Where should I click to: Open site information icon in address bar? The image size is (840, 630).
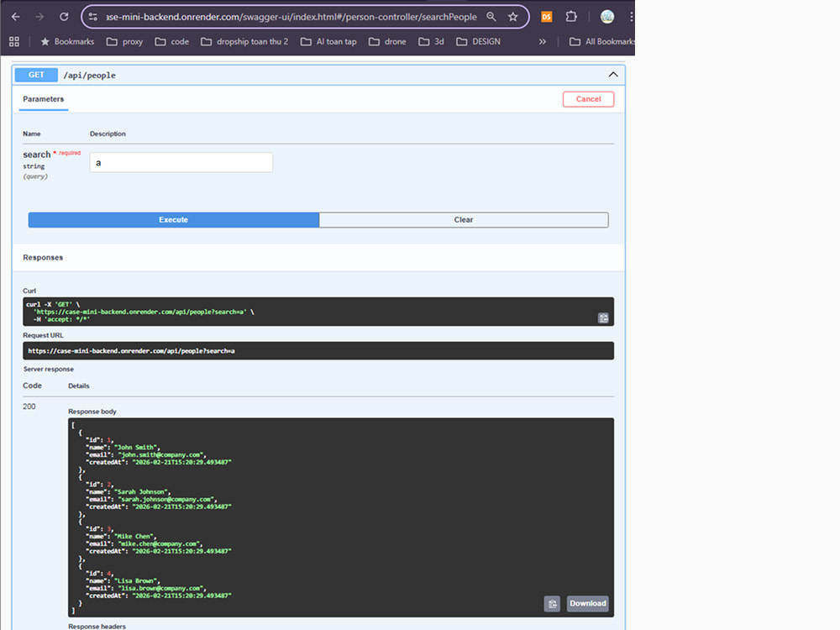92,17
